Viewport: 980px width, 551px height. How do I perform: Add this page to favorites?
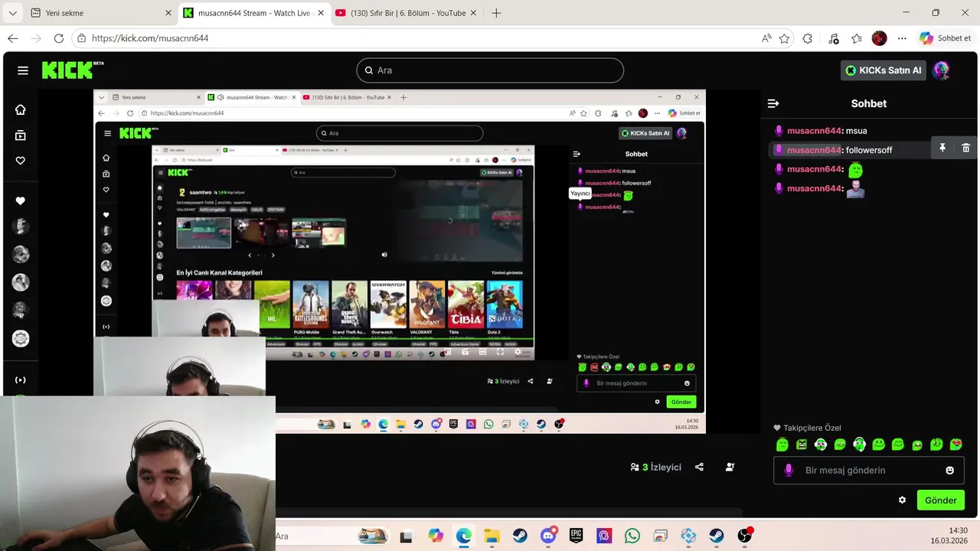[x=784, y=38]
